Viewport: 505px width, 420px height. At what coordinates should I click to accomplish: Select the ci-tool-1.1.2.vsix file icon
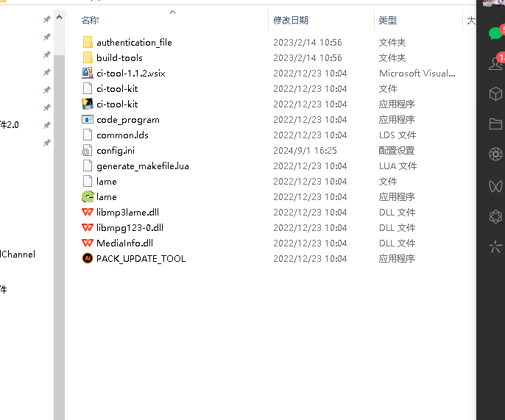coord(88,73)
